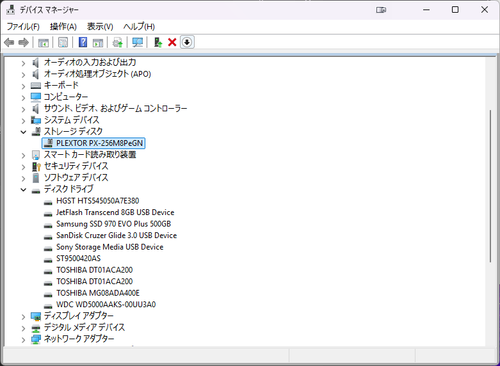Viewport: 500px width, 366px height.
Task: Click the drive icon beside WDC WD5000AAKS-00UU3A0
Action: tap(48, 305)
